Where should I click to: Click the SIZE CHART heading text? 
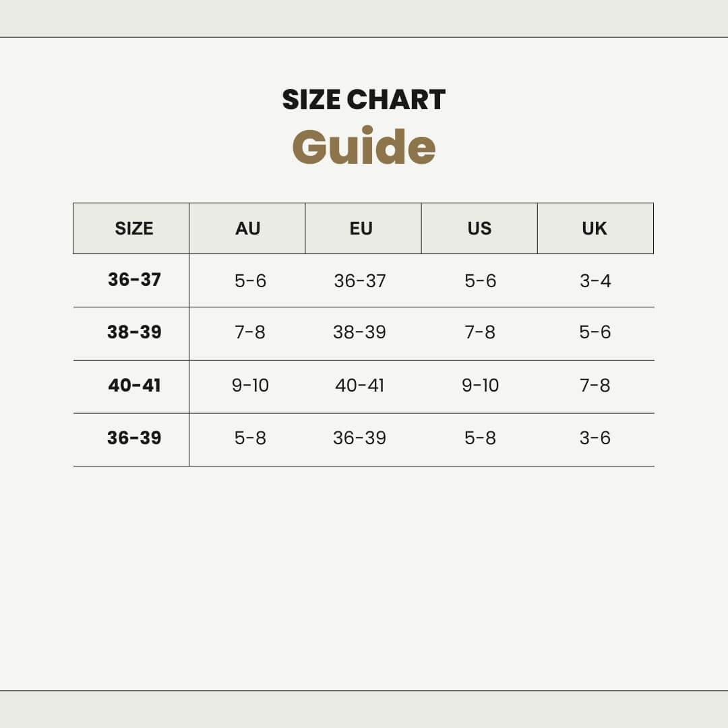coord(363,99)
